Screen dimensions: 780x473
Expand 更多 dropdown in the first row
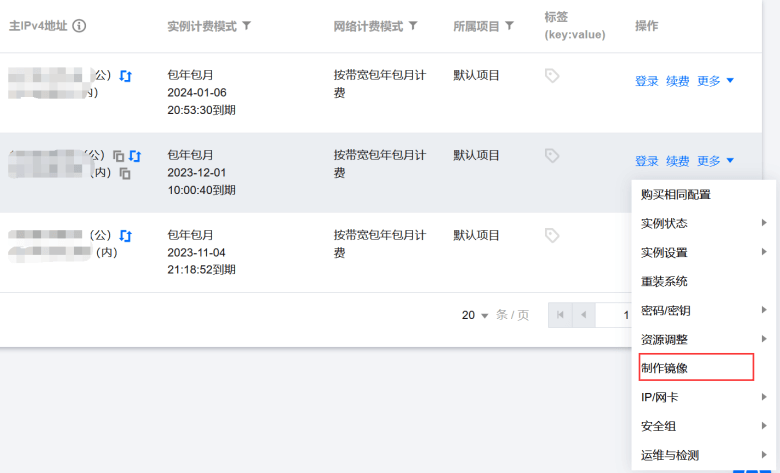point(715,81)
